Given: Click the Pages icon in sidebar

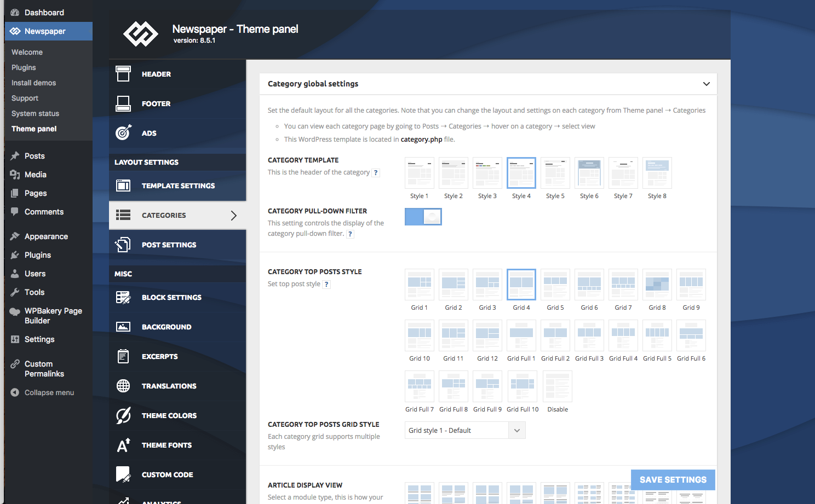Looking at the screenshot, I should pyautogui.click(x=15, y=193).
